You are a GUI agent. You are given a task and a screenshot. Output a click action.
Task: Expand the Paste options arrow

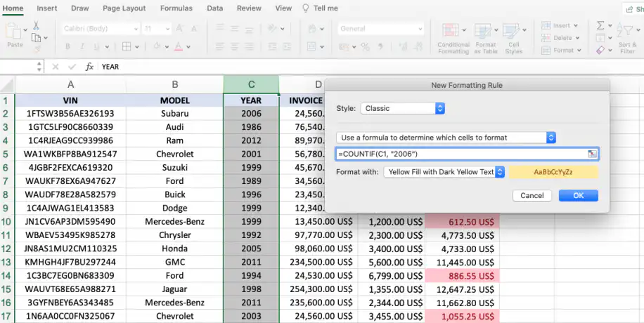(x=25, y=29)
